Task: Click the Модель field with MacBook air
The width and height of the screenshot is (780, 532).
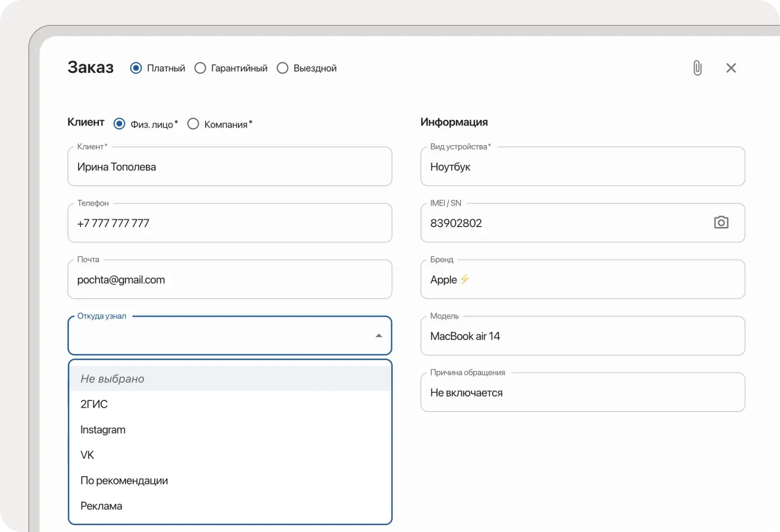Action: tap(582, 336)
